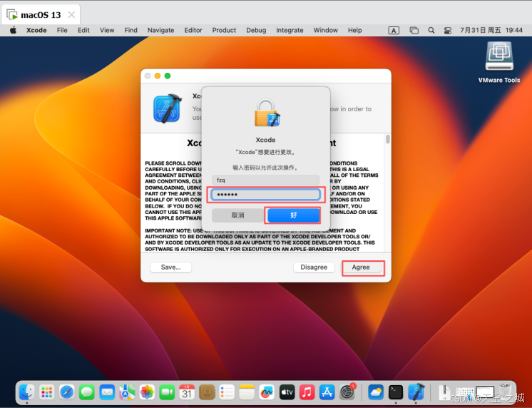Open Apple TV app in dock
532x408 pixels.
coord(287,392)
